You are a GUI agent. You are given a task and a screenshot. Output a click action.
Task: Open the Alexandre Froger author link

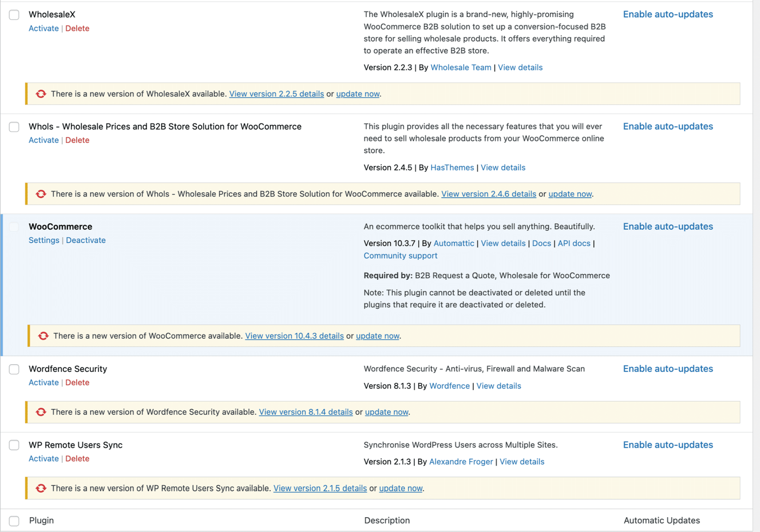(461, 462)
